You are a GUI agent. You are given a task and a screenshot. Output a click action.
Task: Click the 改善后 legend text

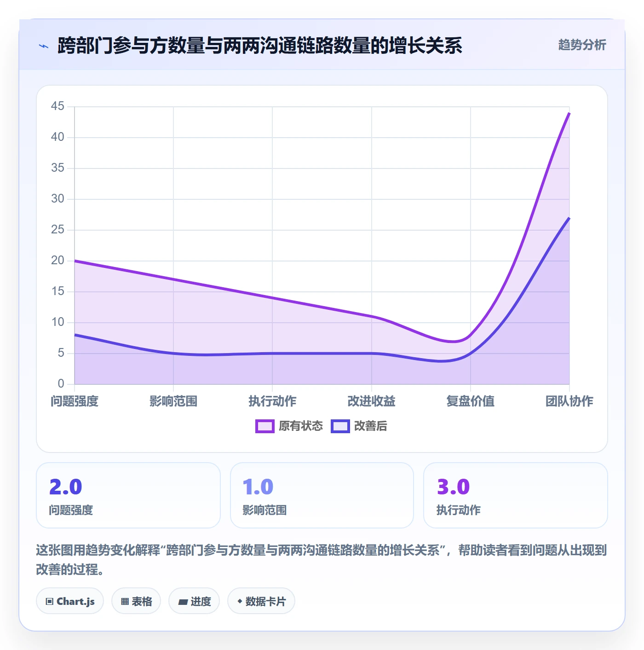pos(371,426)
